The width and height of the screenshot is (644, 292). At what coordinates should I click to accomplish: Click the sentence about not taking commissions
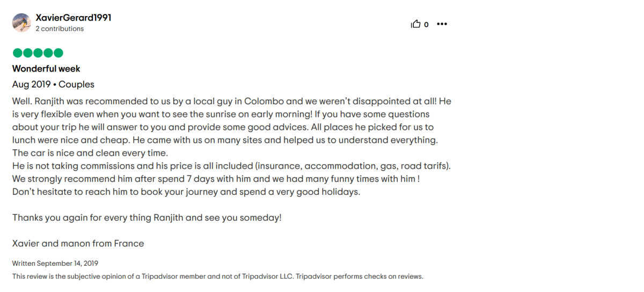231,166
